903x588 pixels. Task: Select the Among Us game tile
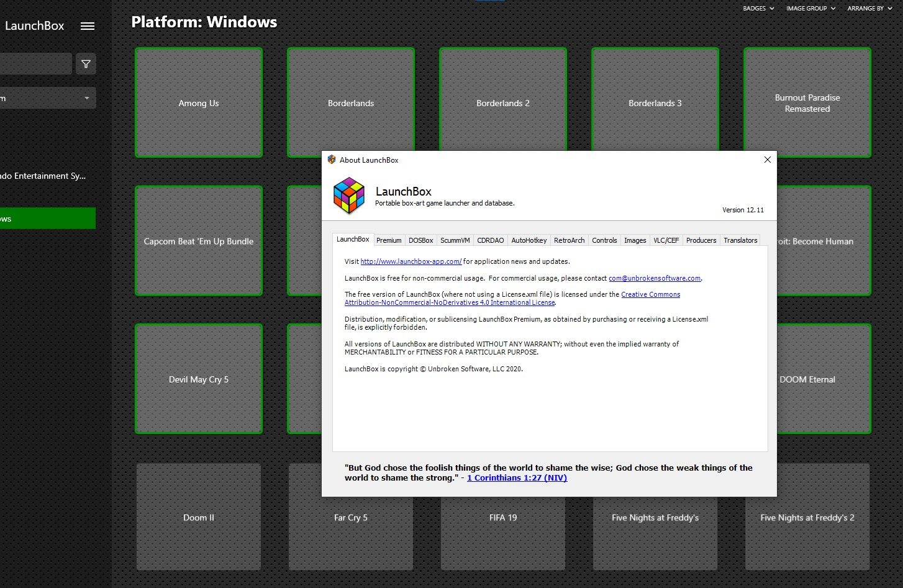(x=199, y=103)
